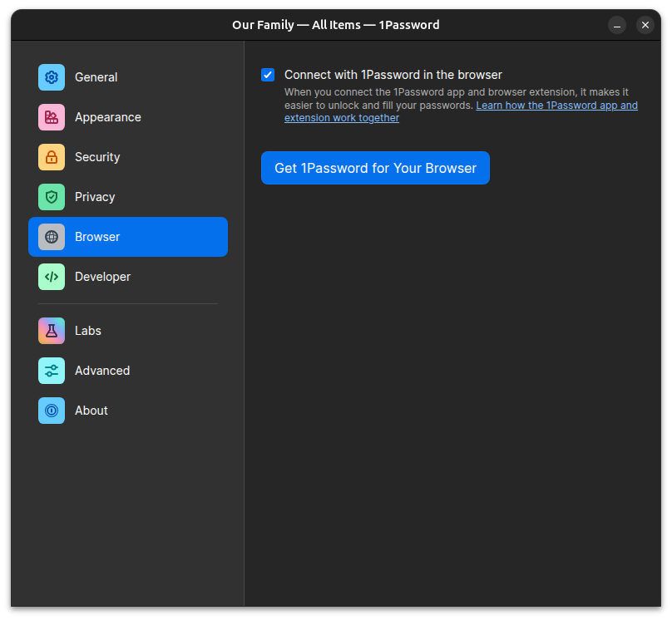The width and height of the screenshot is (672, 620).
Task: Click the General gear icon
Action: pos(52,77)
